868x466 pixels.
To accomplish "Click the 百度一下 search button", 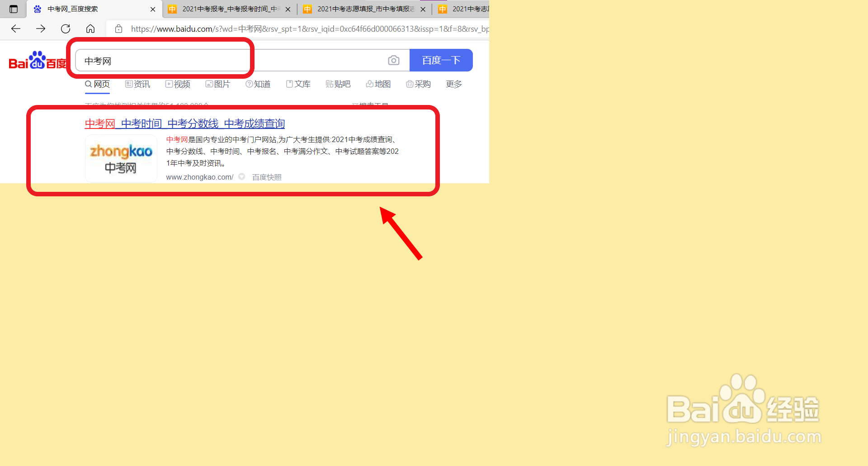I will (441, 60).
